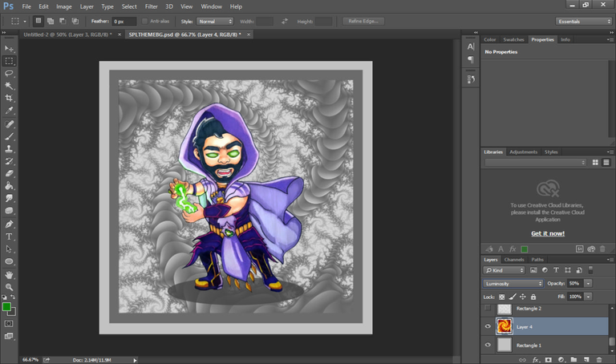
Task: Select the Lasso tool
Action: (x=9, y=74)
